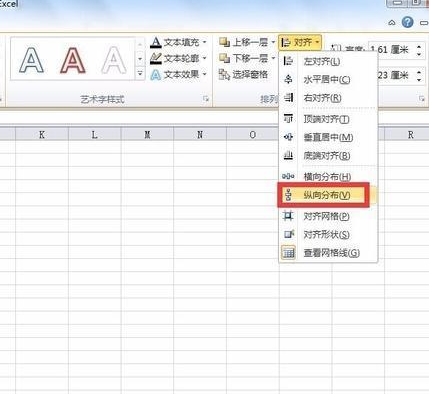
Task: Decrease width with the stepper down arrow
Action: (x=419, y=79)
